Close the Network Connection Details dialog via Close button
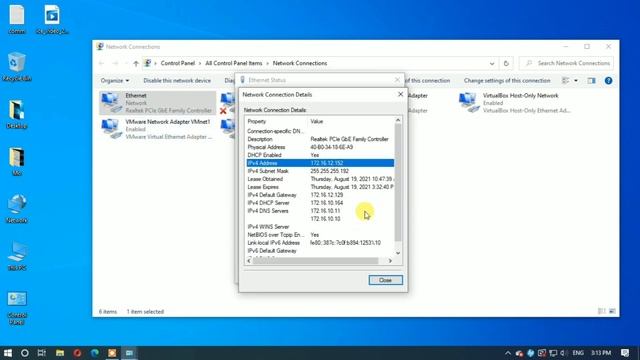The width and height of the screenshot is (640, 360). pos(385,280)
